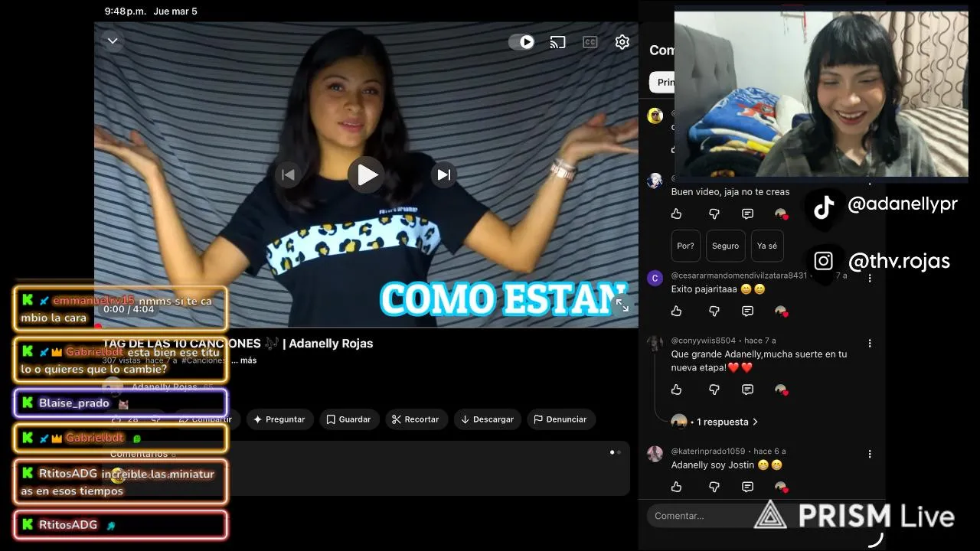
Task: Cast the video to a device
Action: (x=557, y=42)
